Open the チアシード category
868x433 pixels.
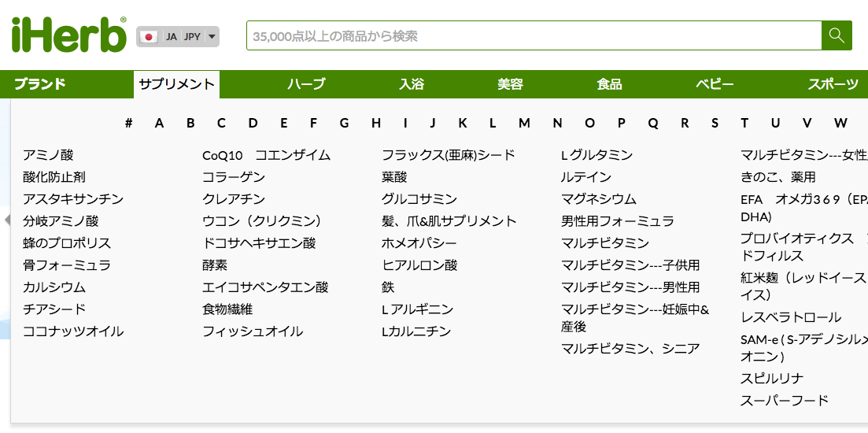[x=54, y=309]
